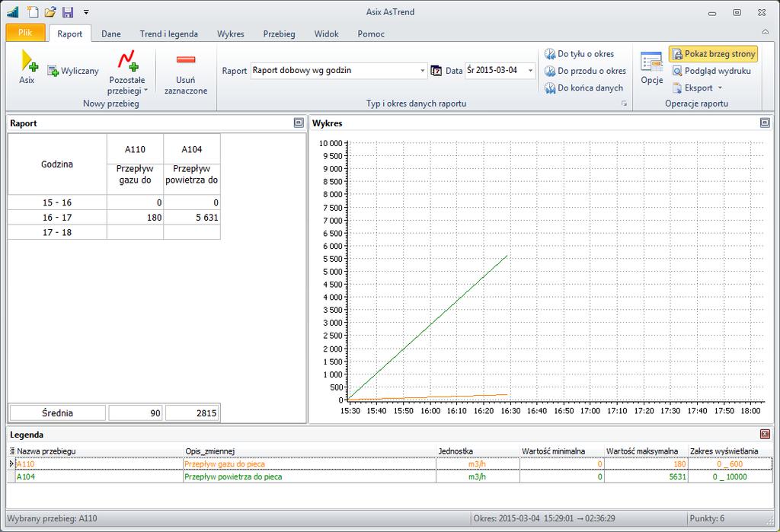The width and height of the screenshot is (780, 532).
Task: Click the Wartość maksymalna column header
Action: coord(646,451)
